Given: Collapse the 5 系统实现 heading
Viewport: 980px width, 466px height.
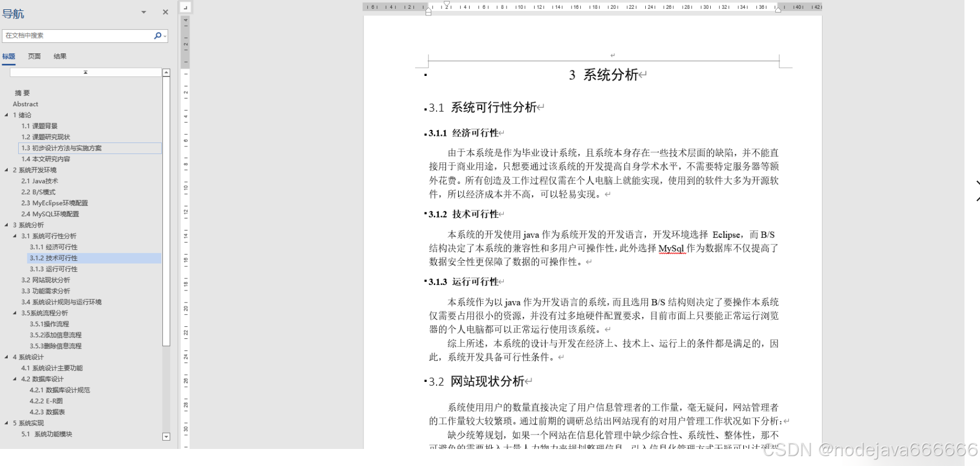Looking at the screenshot, I should 7,423.
